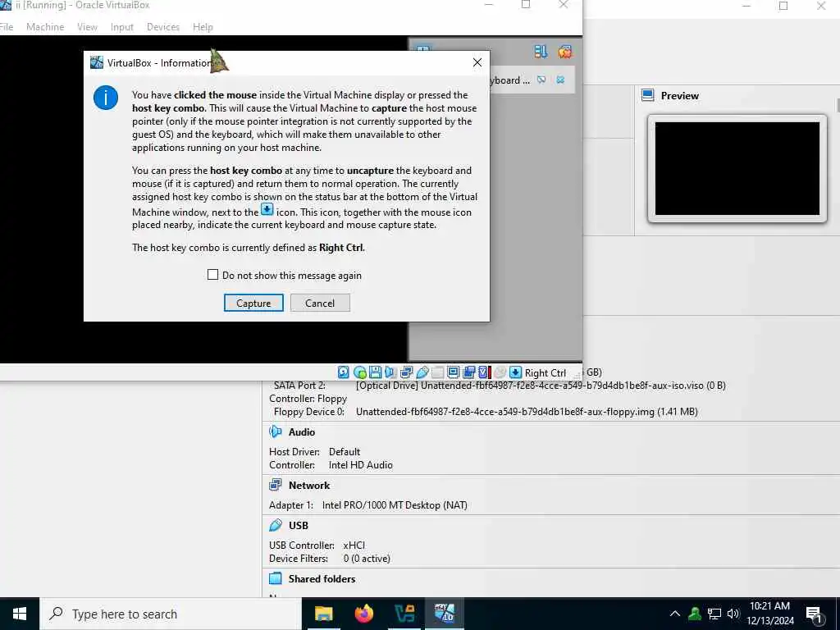Screen dimensions: 840x630
Task: Click the Shared folders section icon
Action: (276, 578)
